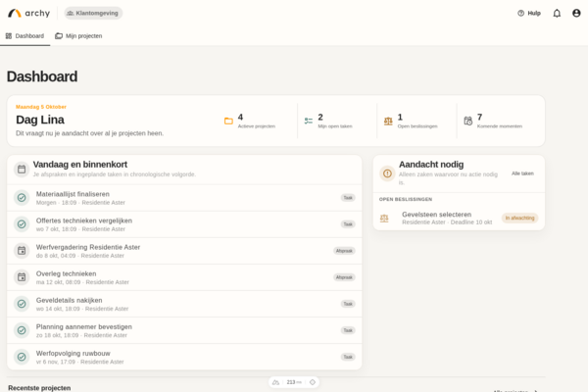Open Overleg technieken appointment

[184, 277]
